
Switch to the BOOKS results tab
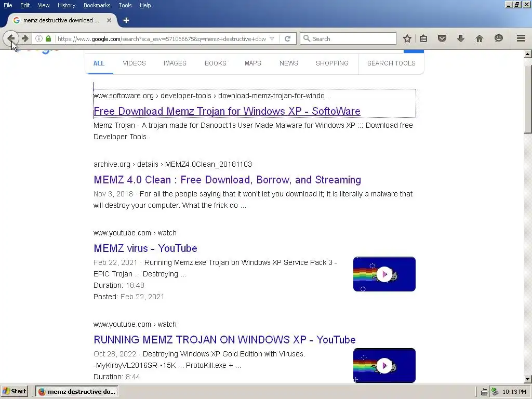click(x=216, y=63)
